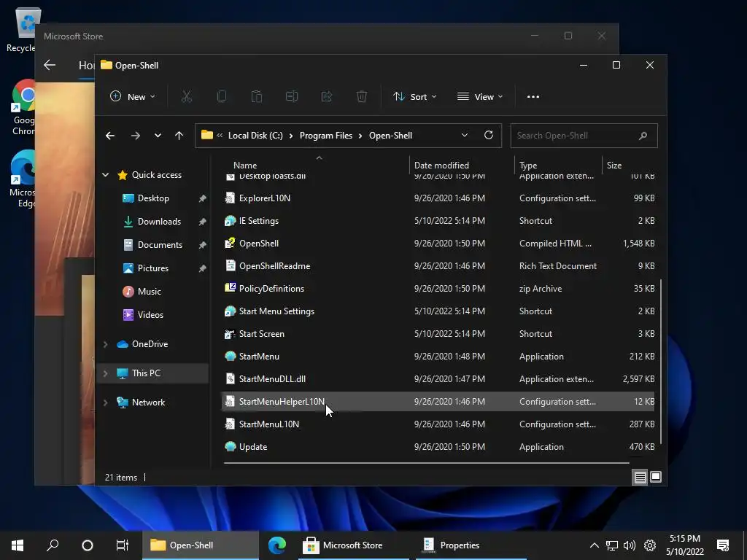747x560 pixels.
Task: Go forward in Explorer navigation
Action: (x=136, y=136)
